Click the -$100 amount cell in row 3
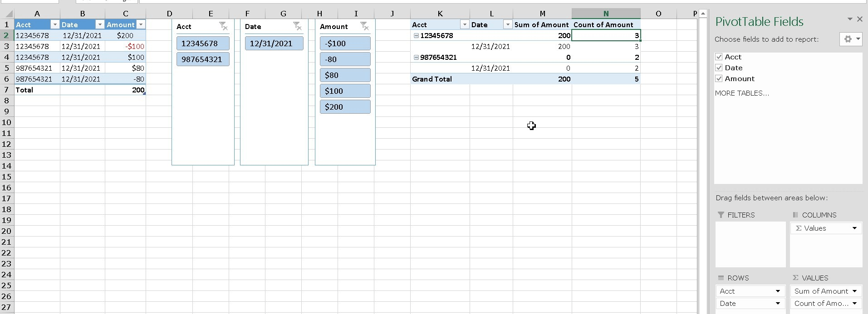Screen dimensions: 868x314 126,46
